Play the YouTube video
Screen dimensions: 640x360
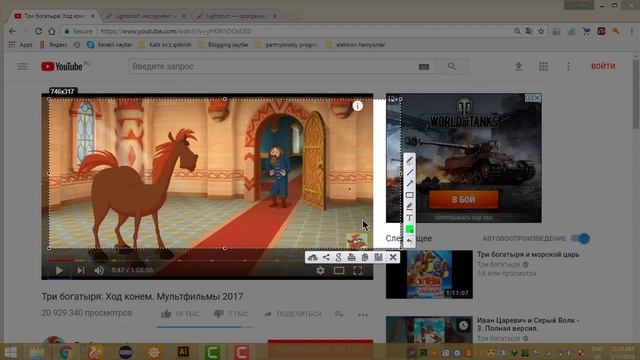59,270
